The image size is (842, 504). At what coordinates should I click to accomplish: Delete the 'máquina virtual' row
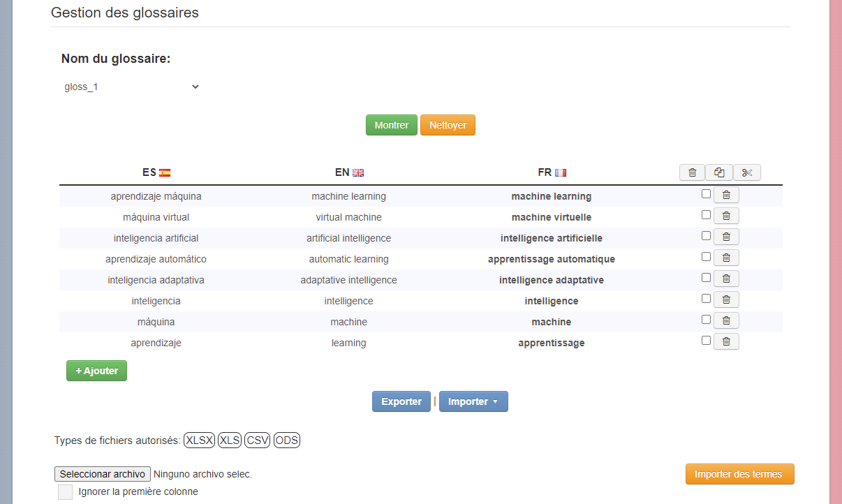point(726,216)
